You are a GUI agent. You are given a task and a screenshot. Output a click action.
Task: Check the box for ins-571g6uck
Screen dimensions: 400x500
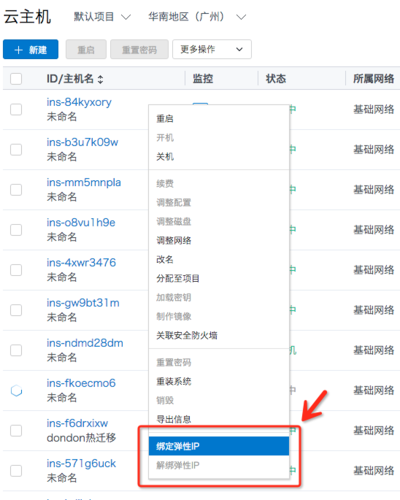click(16, 471)
